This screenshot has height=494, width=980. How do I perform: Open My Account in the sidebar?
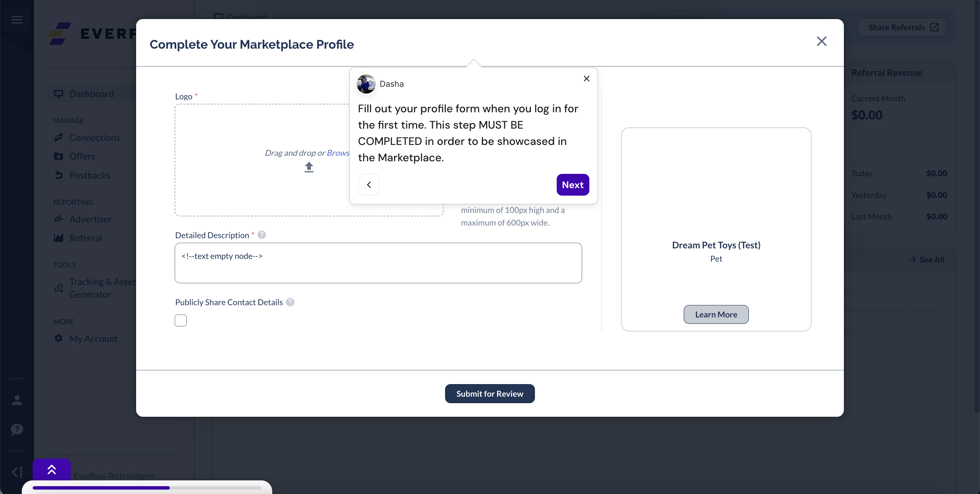click(93, 338)
